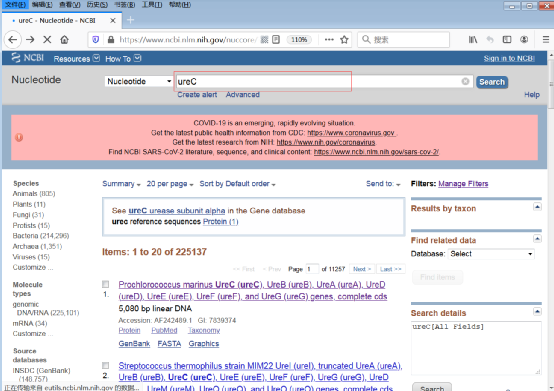Open the QR code icon in address bar

(264, 40)
